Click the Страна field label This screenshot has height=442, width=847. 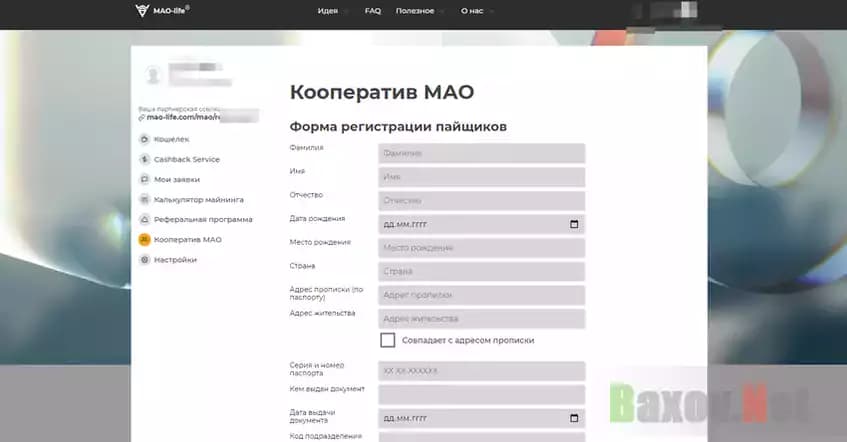click(x=302, y=266)
